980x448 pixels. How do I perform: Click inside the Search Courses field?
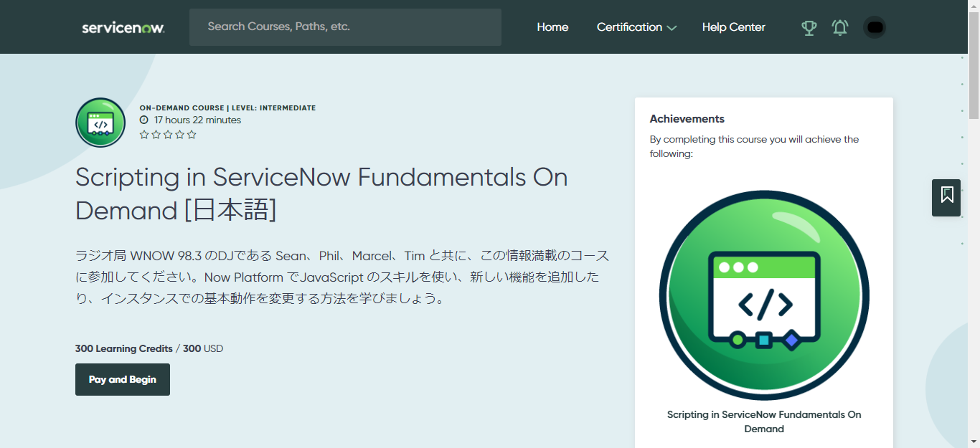(x=345, y=27)
